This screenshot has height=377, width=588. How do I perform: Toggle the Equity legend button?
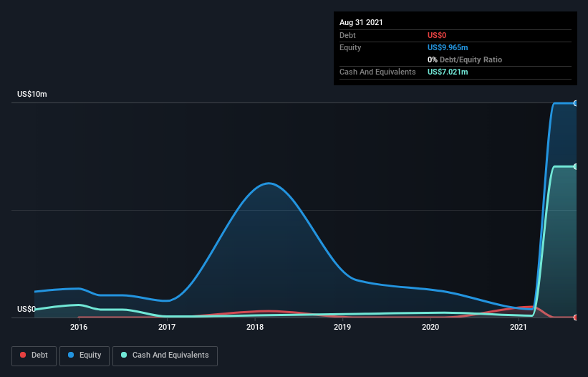(85, 355)
